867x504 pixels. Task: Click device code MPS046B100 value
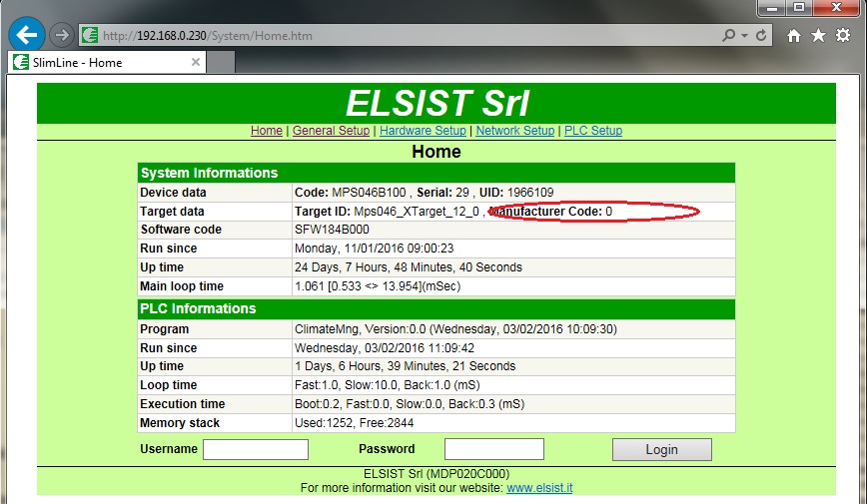(x=369, y=193)
